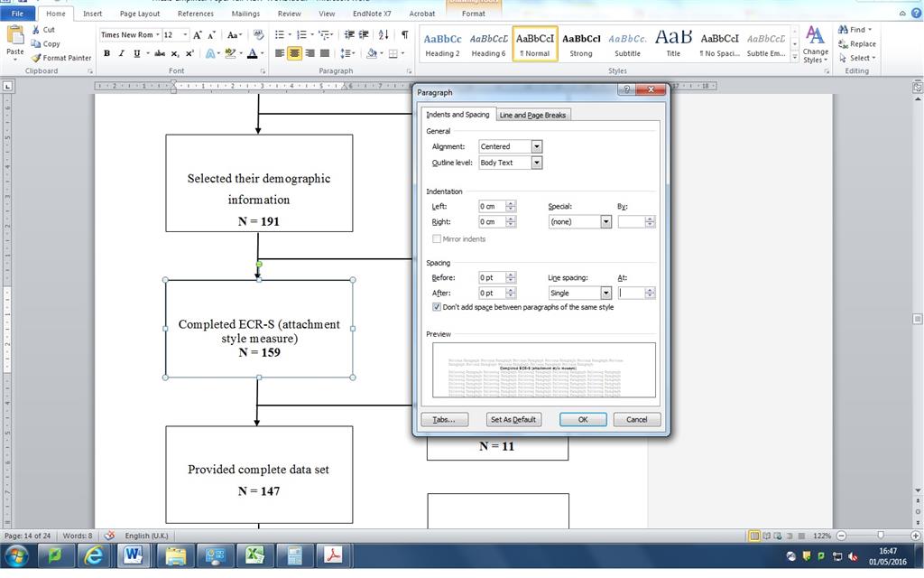The image size is (924, 578).
Task: Apply strikethrough formatting from Font group
Action: coord(160,53)
